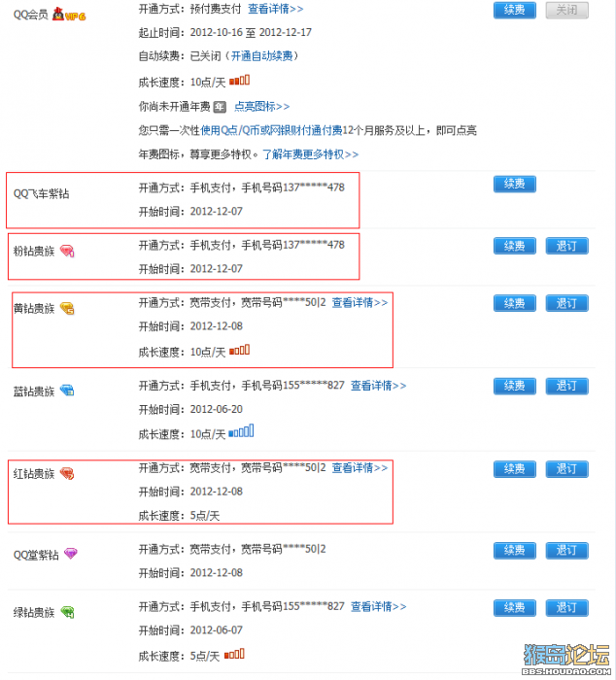Unsubscribe QQ堂紫钻 with 退订 button

(567, 551)
